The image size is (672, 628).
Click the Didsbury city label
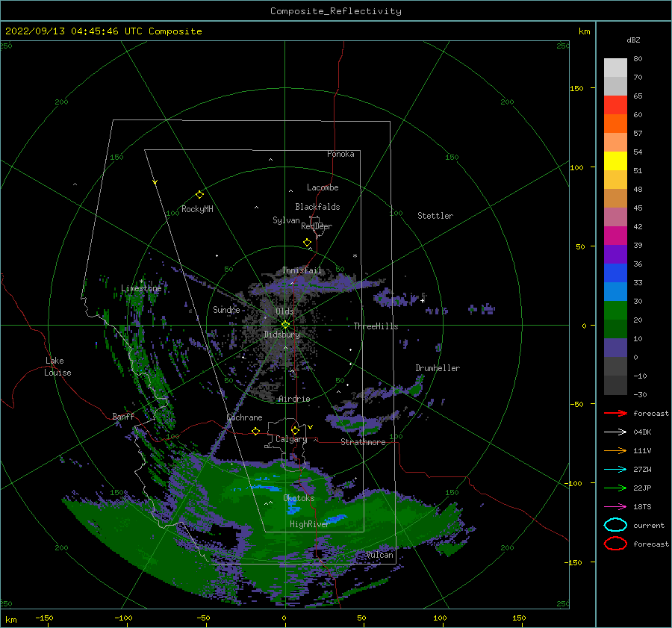(x=282, y=335)
